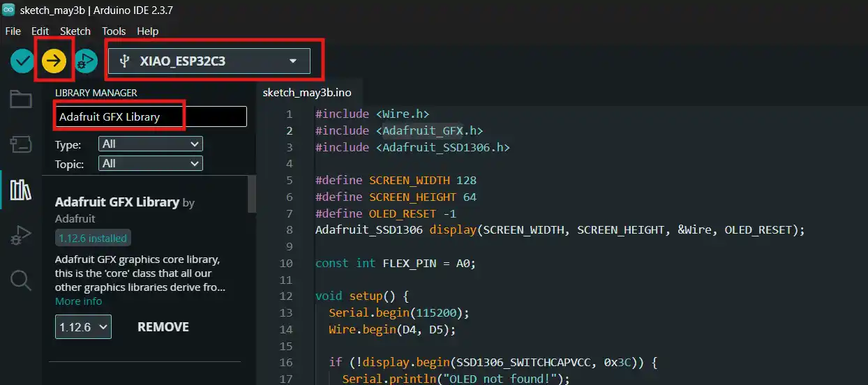868x385 pixels.
Task: Click 'Serial.begin(115200);' line
Action: coord(399,312)
